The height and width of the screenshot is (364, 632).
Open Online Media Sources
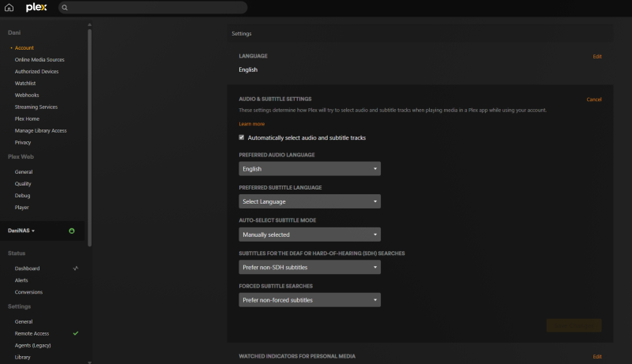[x=39, y=59]
